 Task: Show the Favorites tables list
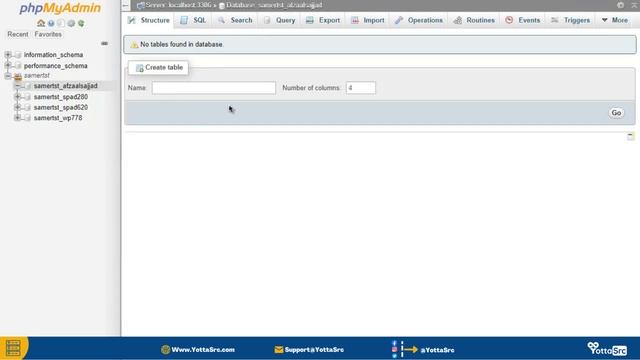click(48, 34)
